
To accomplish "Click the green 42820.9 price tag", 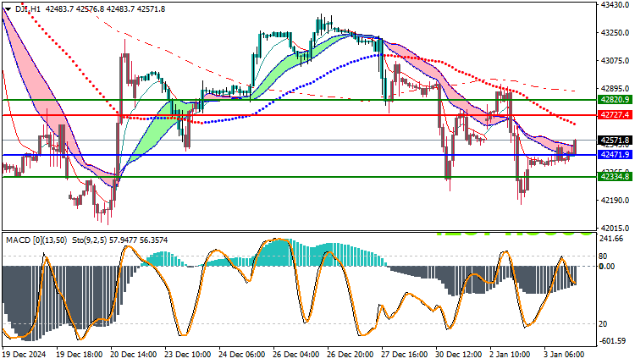I will (x=615, y=100).
